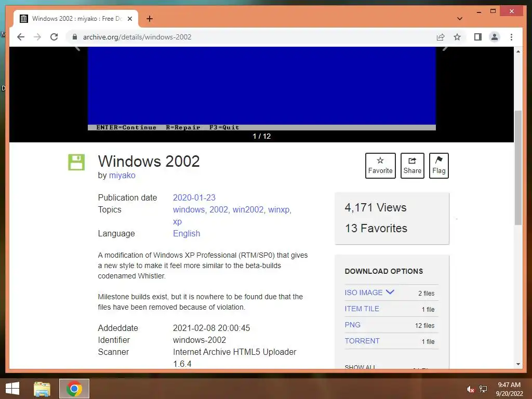Click Chrome icon in taskbar

pyautogui.click(x=74, y=389)
